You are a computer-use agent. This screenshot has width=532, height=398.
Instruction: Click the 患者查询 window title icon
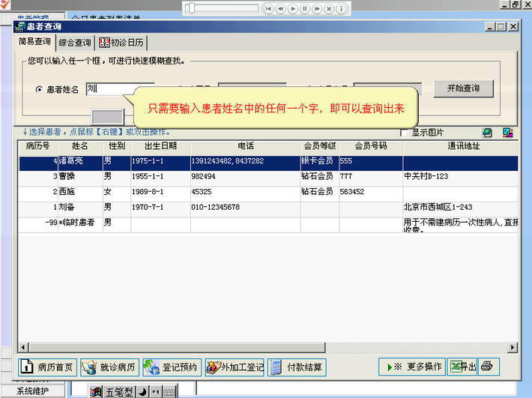(20, 26)
